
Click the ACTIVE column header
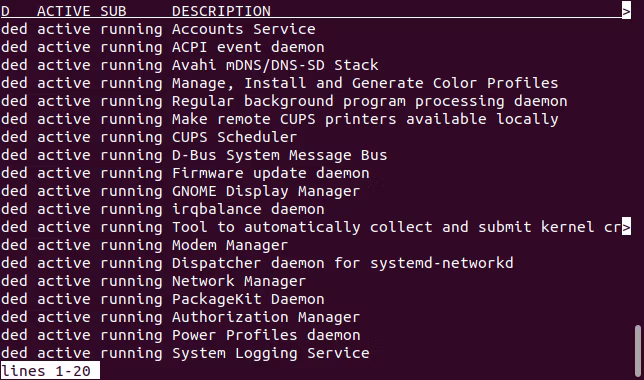tap(63, 11)
